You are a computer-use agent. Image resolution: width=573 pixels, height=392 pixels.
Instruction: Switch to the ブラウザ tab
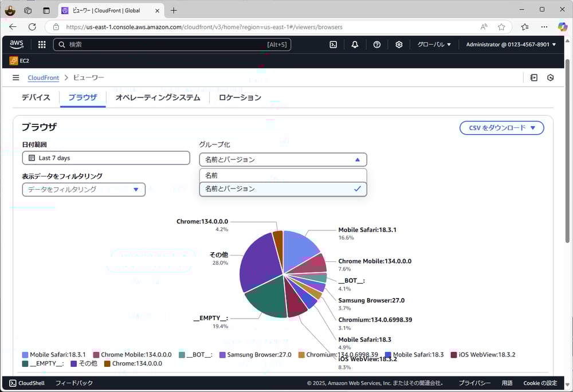[x=83, y=97]
